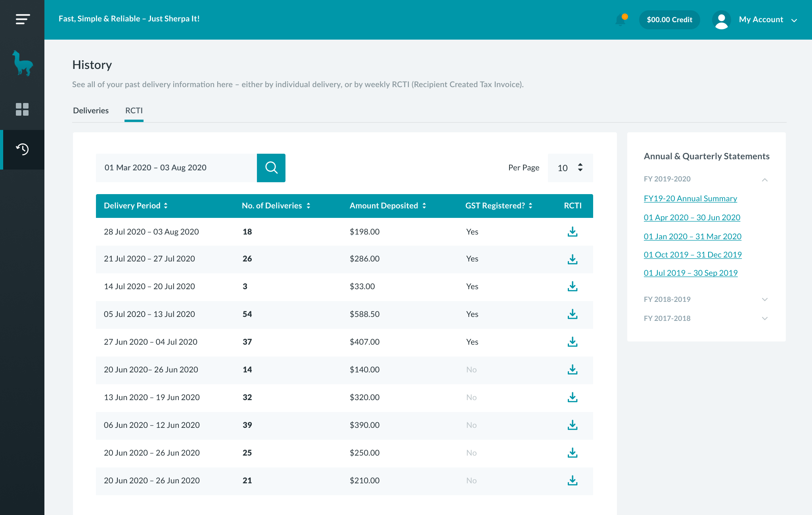Download RCTI for the row with 25 deliveries
The height and width of the screenshot is (515, 812).
573,453
